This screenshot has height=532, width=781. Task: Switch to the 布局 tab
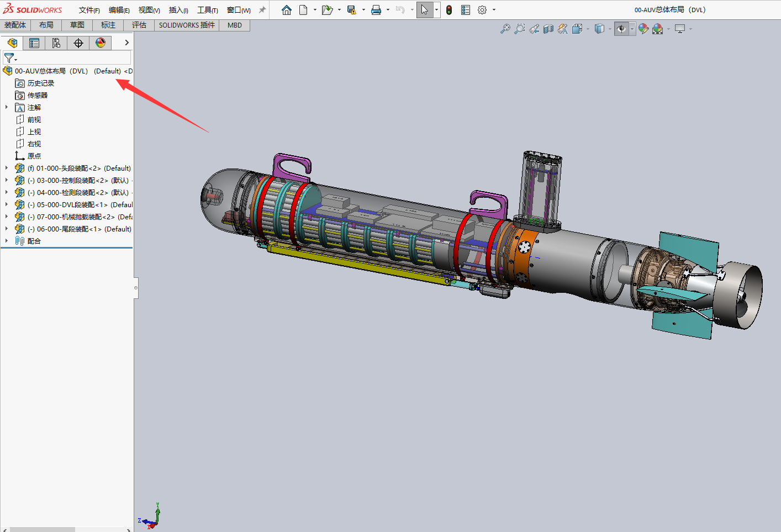pyautogui.click(x=46, y=25)
